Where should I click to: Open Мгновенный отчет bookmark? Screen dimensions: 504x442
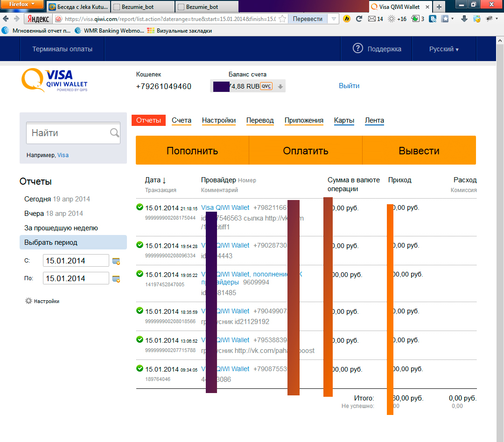click(36, 30)
